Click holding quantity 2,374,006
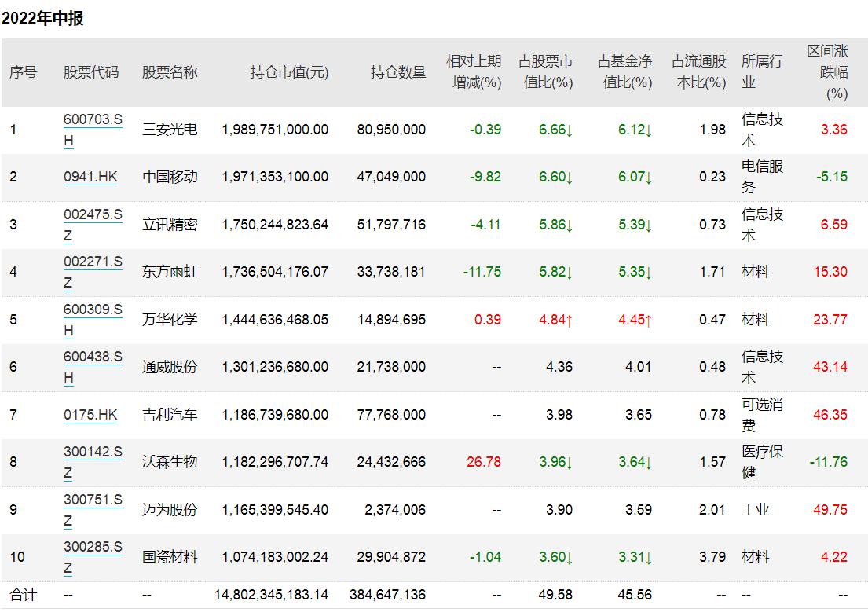The height and width of the screenshot is (612, 868). (395, 510)
